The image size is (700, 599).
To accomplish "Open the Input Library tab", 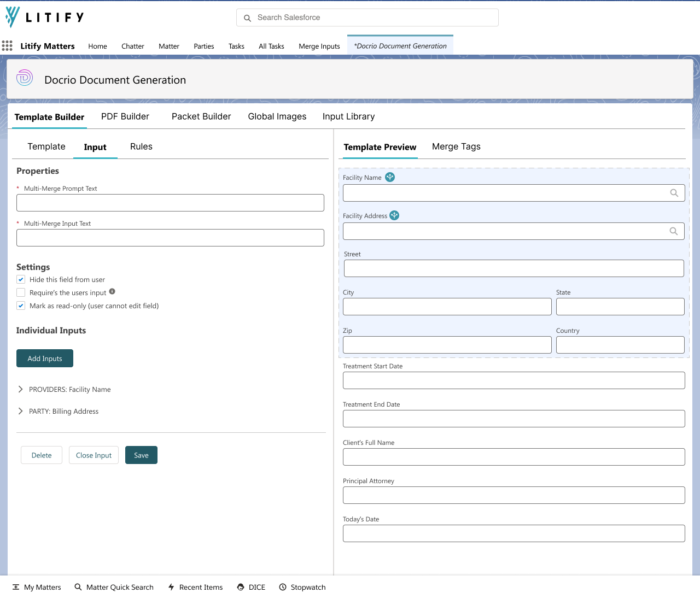I will click(349, 116).
